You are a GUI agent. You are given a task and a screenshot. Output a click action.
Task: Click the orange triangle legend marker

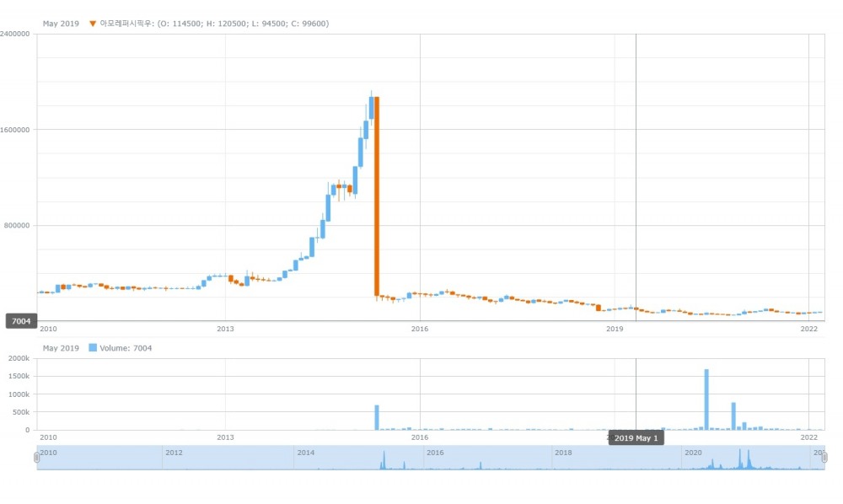click(x=93, y=24)
